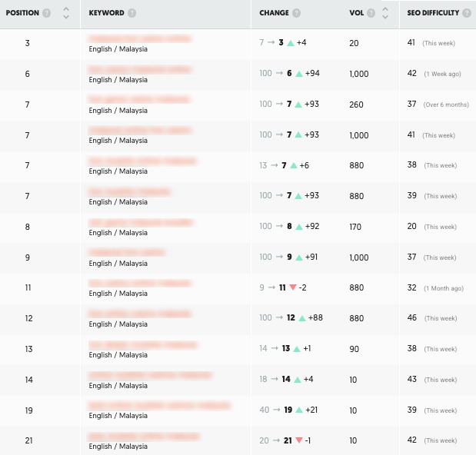
Task: Open the help icon beside KEYWORD header
Action: point(131,13)
